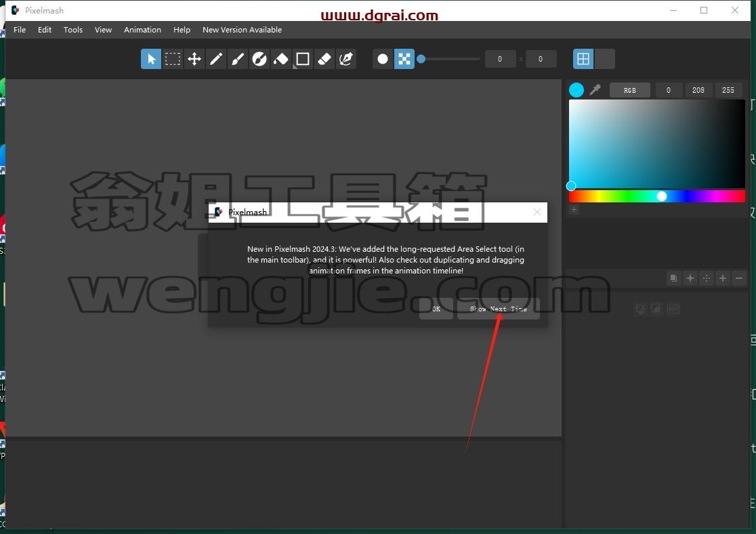The width and height of the screenshot is (756, 534).
Task: Select the Area Select marquee tool
Action: [x=173, y=60]
